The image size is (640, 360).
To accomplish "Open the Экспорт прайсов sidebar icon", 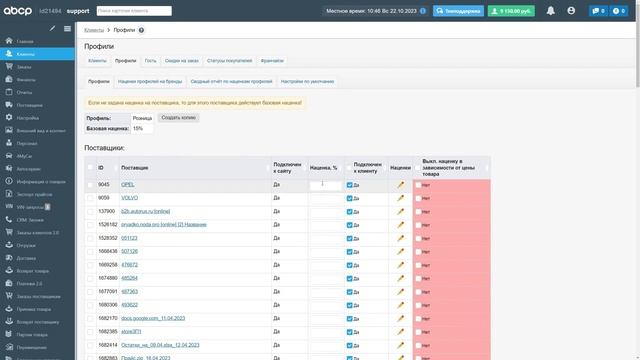I will [x=9, y=194].
